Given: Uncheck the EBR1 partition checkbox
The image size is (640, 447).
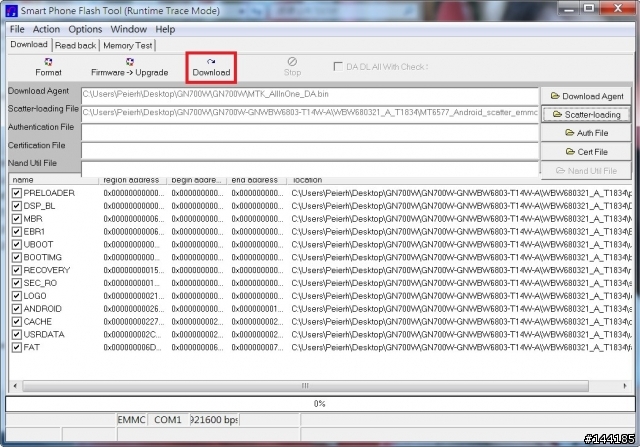Looking at the screenshot, I should click(16, 232).
